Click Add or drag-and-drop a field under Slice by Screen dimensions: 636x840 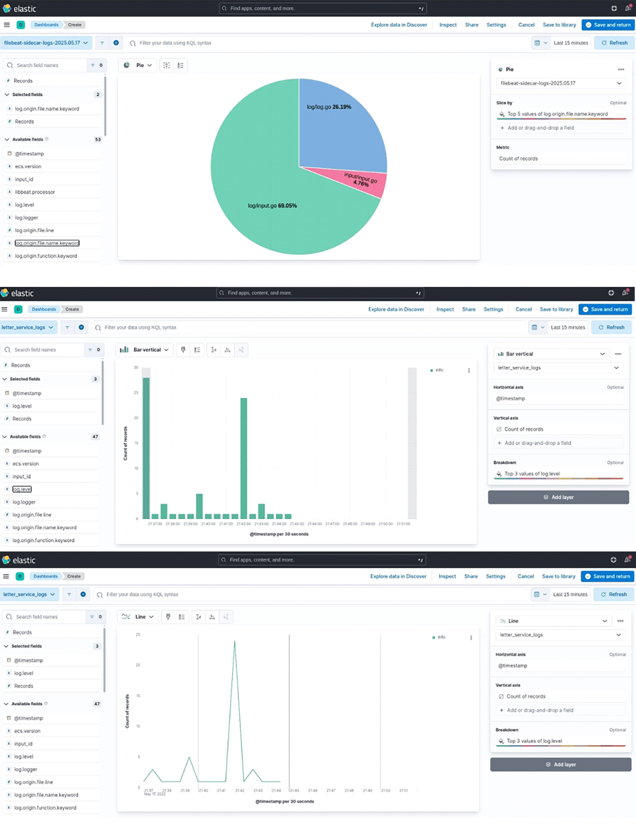pos(561,128)
